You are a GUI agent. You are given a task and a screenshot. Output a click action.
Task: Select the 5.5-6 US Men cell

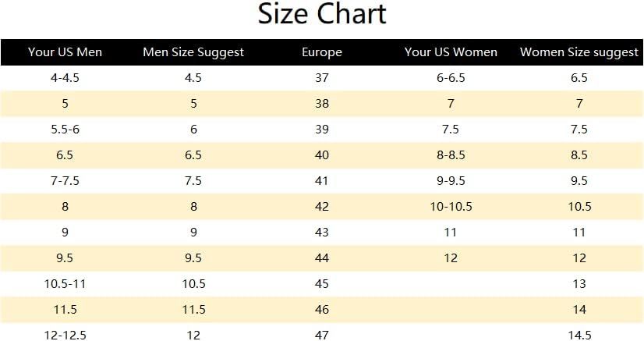pos(65,130)
